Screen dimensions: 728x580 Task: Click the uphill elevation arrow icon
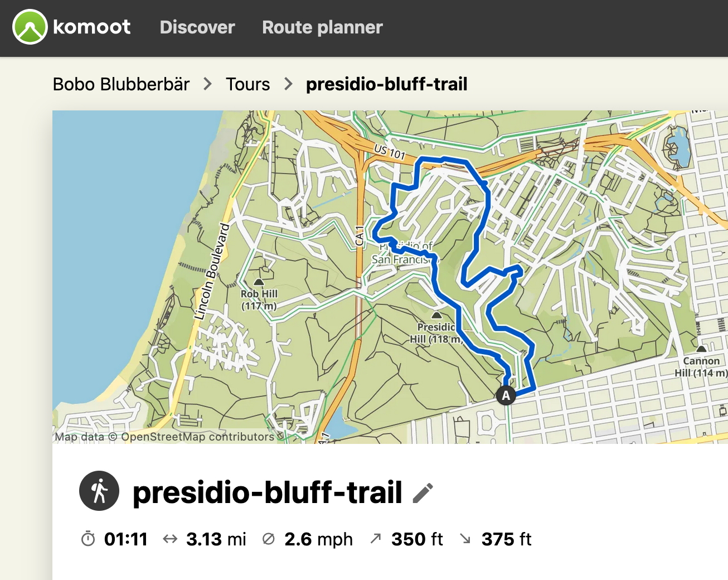[376, 538]
